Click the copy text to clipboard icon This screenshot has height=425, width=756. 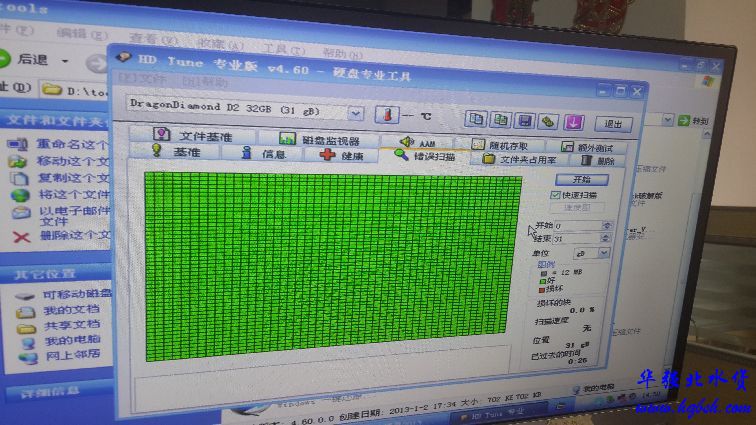point(476,119)
